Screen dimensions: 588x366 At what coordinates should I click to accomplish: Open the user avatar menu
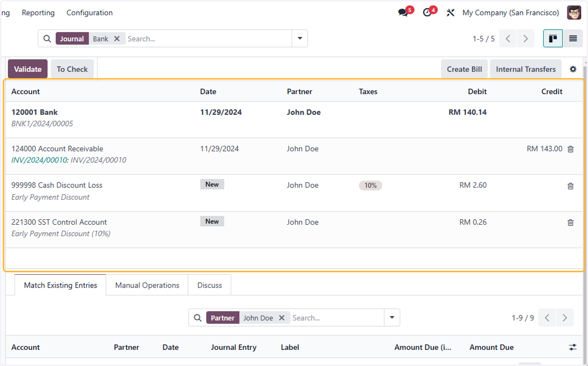(574, 13)
